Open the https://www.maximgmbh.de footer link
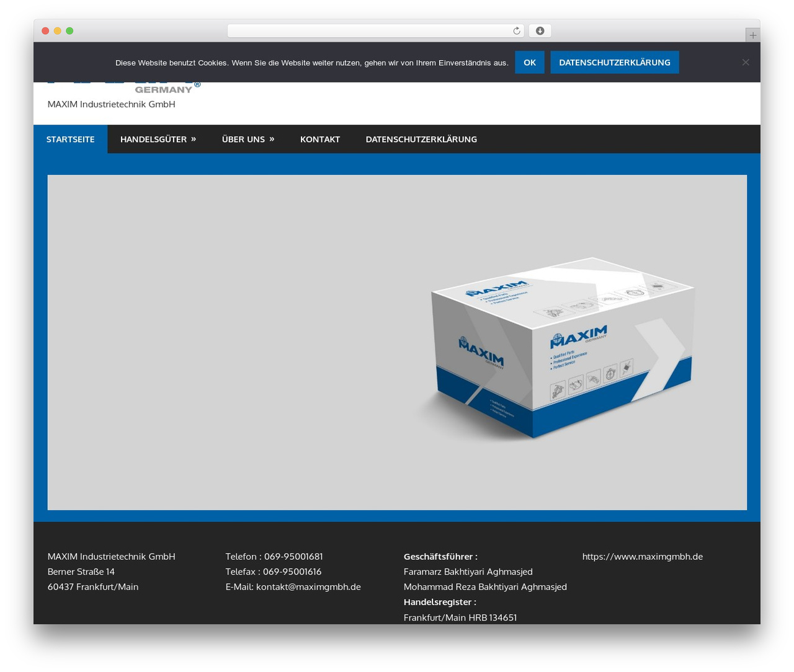Screen dimensions: 794x672 643,556
